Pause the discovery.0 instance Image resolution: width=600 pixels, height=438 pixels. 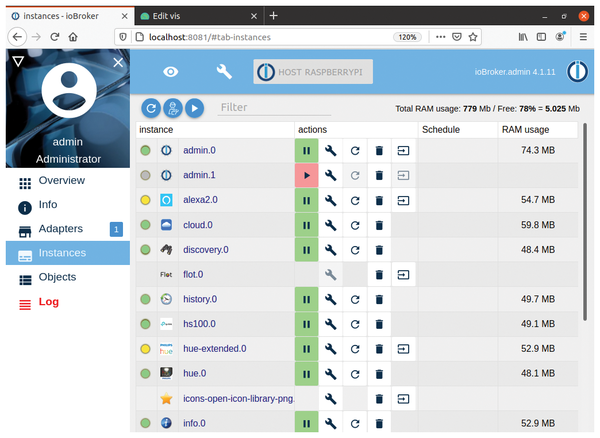pyautogui.click(x=306, y=250)
